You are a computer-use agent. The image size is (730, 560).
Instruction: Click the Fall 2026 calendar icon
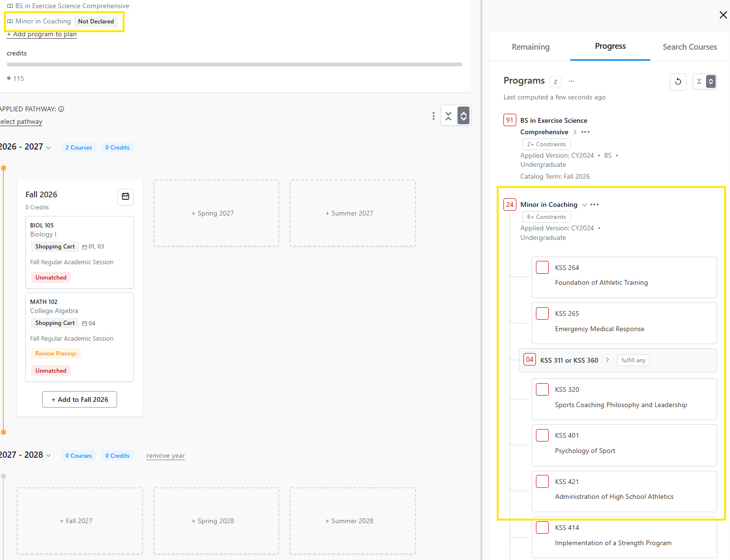(125, 196)
